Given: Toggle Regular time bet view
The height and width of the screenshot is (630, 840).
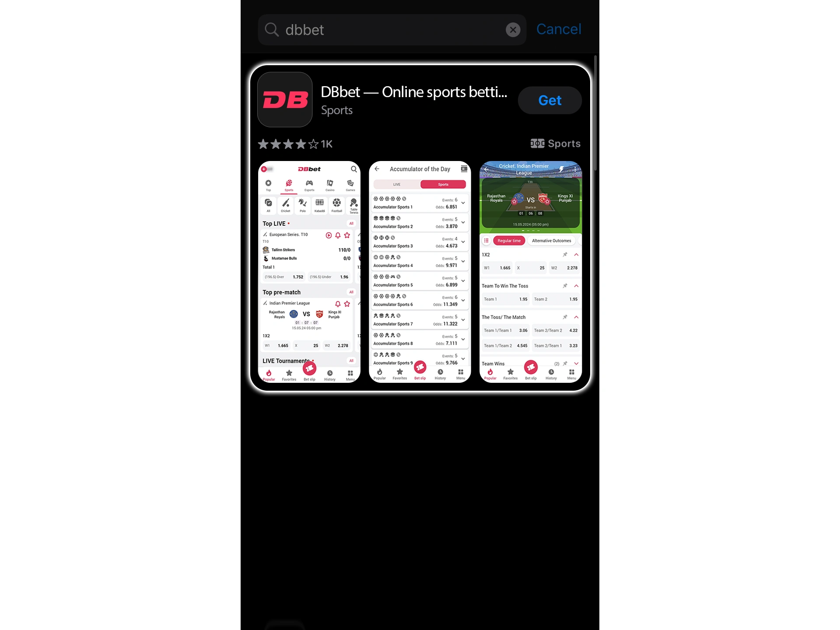Looking at the screenshot, I should [x=508, y=240].
